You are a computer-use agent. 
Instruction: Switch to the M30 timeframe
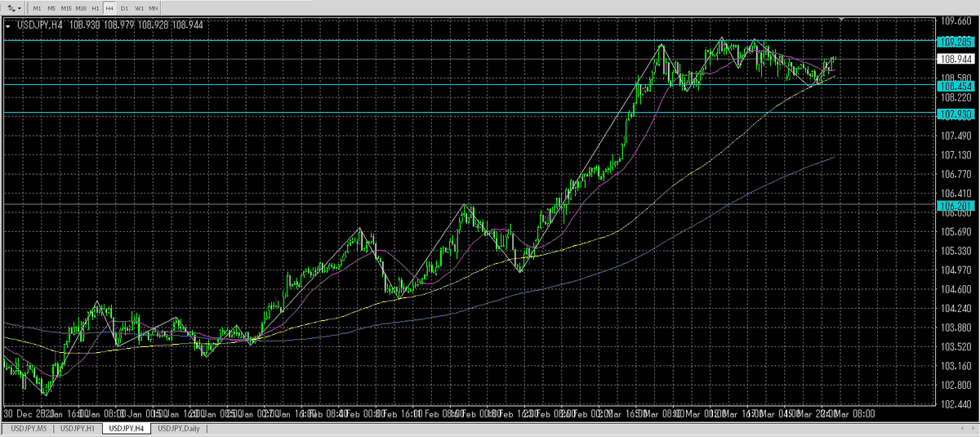[x=82, y=7]
